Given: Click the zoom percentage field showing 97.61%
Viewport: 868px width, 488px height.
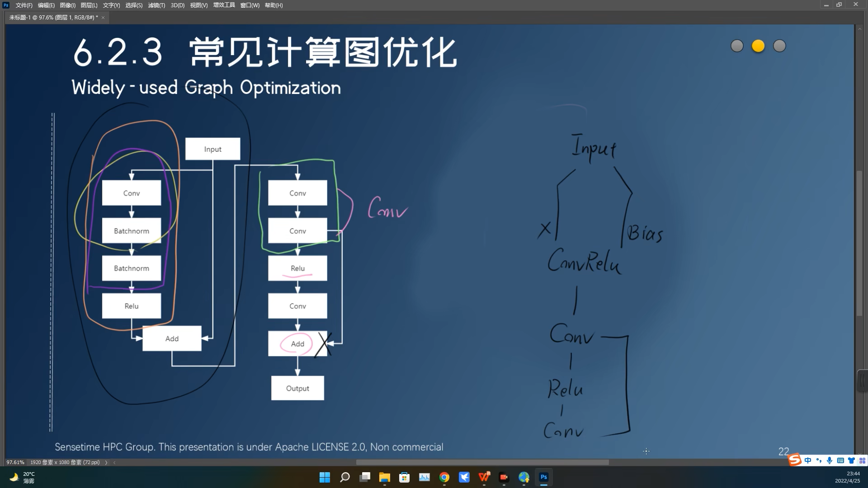Looking at the screenshot, I should tap(15, 462).
